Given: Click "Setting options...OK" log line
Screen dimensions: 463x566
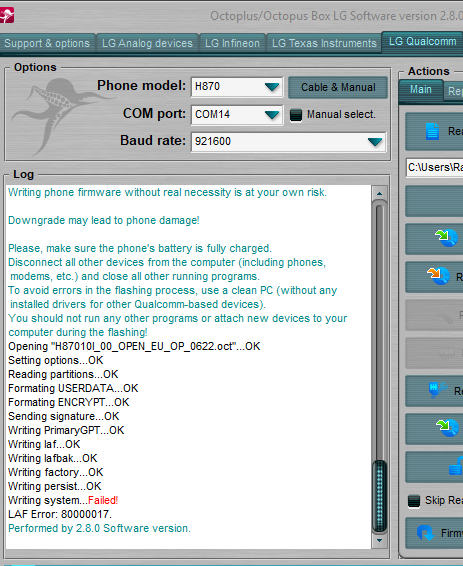Looking at the screenshot, I should (56, 360).
